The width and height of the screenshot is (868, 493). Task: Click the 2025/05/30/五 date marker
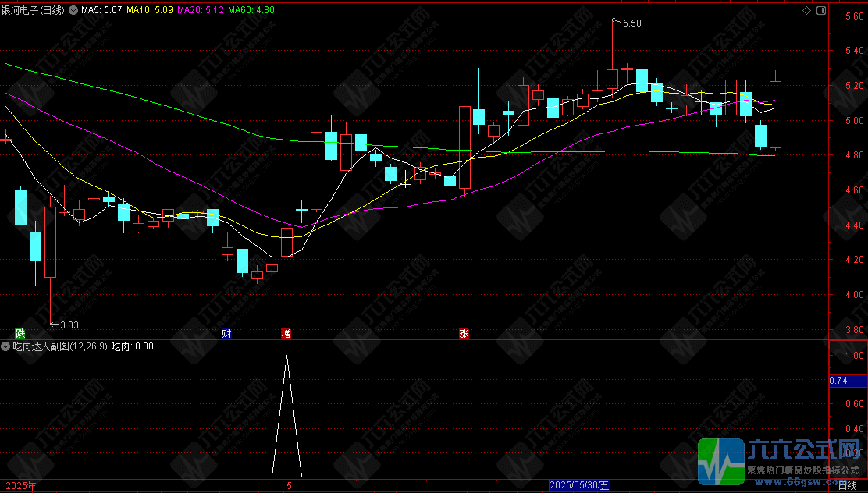pyautogui.click(x=580, y=485)
